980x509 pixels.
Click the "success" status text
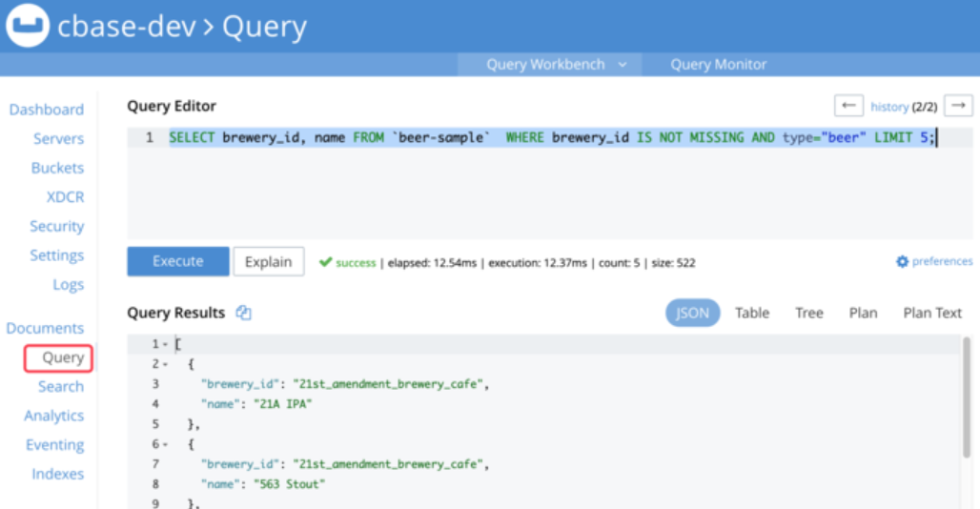tap(356, 263)
